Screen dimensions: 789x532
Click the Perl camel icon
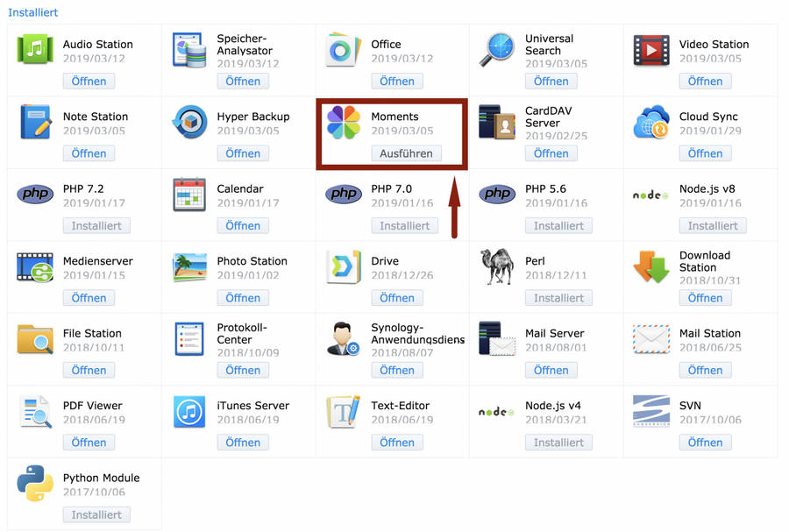(x=497, y=267)
